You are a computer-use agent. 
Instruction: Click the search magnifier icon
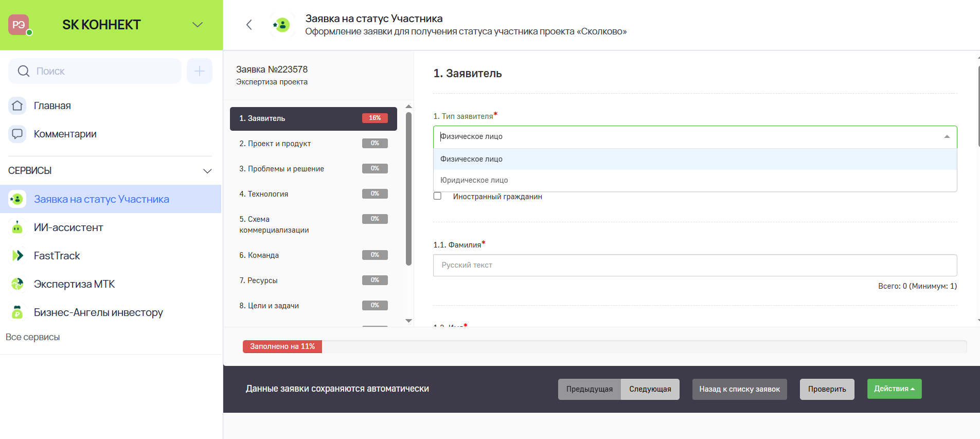click(24, 71)
